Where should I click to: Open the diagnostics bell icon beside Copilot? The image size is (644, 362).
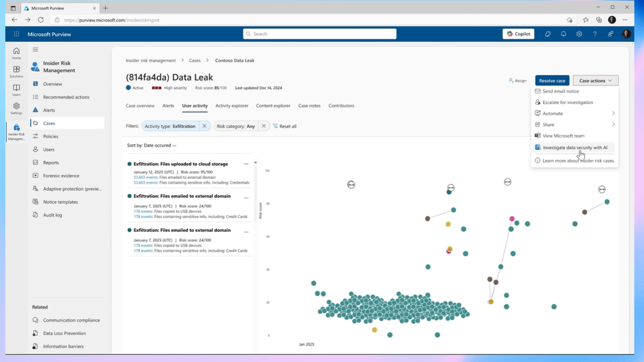click(548, 34)
